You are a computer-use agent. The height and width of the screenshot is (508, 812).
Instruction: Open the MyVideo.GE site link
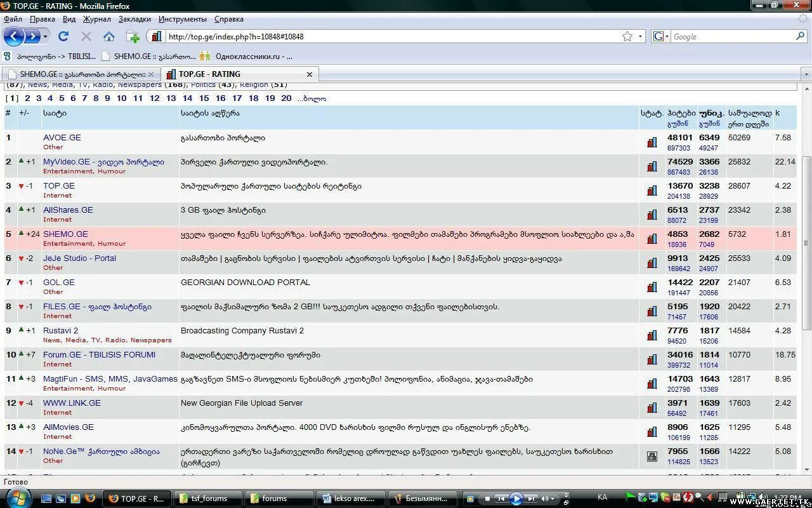[103, 162]
